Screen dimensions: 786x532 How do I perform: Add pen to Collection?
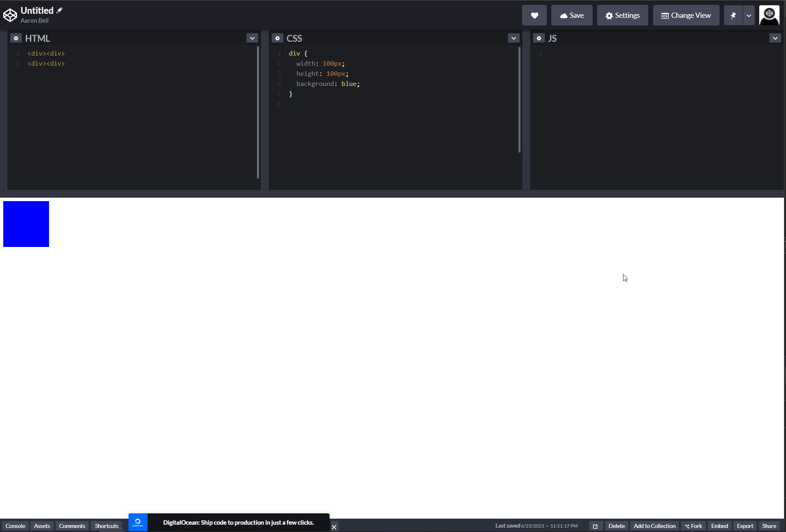[x=655, y=526]
